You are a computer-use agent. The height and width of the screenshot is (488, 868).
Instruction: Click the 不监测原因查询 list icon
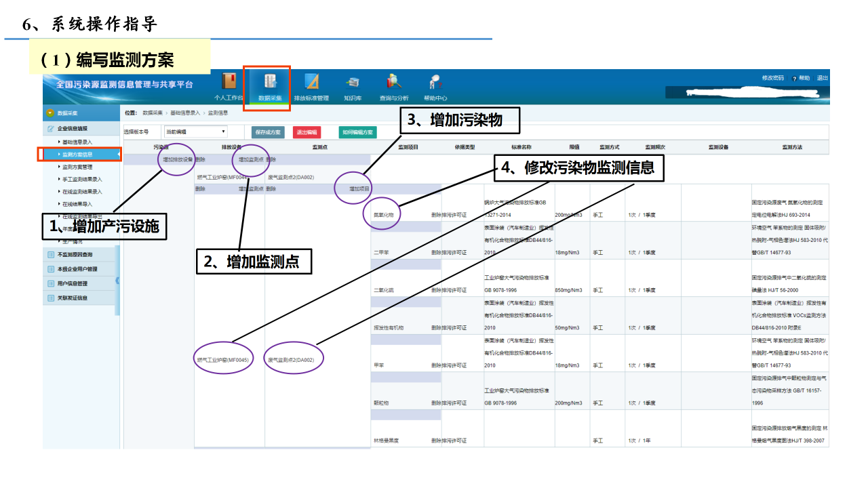pos(51,255)
